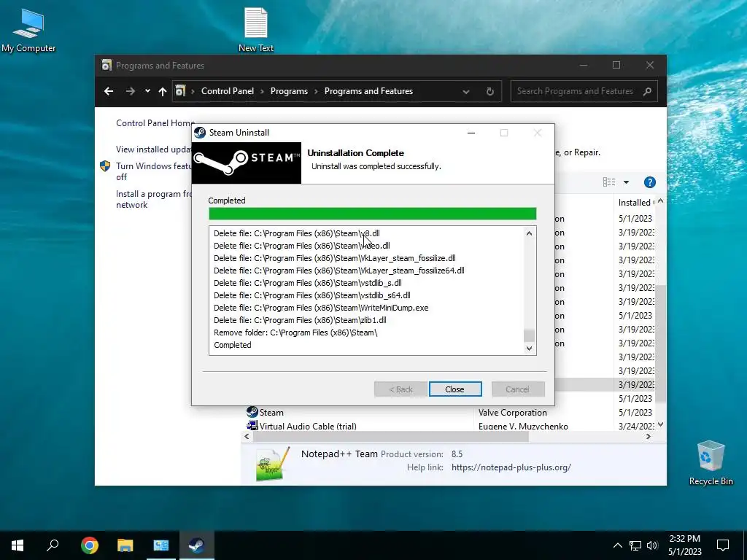This screenshot has width=747, height=560.
Task: Click the change view icon
Action: coord(609,182)
